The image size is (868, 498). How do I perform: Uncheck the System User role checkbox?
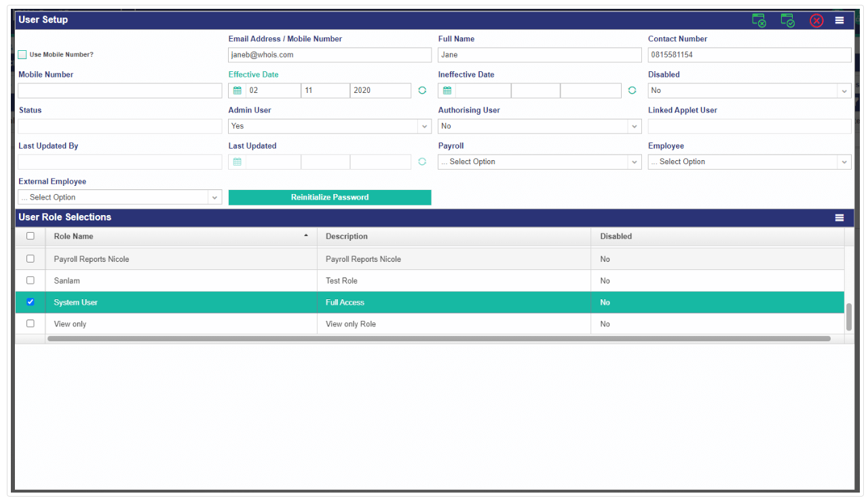30,302
